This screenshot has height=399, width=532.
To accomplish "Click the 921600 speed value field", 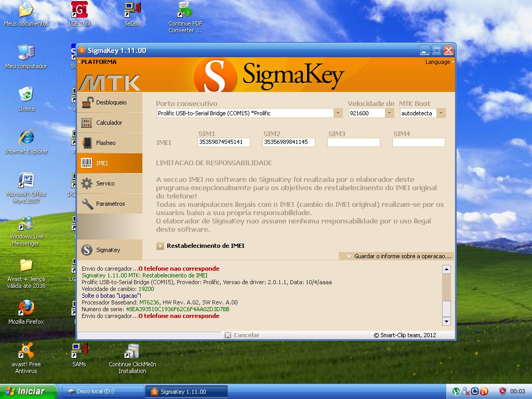I will [x=367, y=113].
